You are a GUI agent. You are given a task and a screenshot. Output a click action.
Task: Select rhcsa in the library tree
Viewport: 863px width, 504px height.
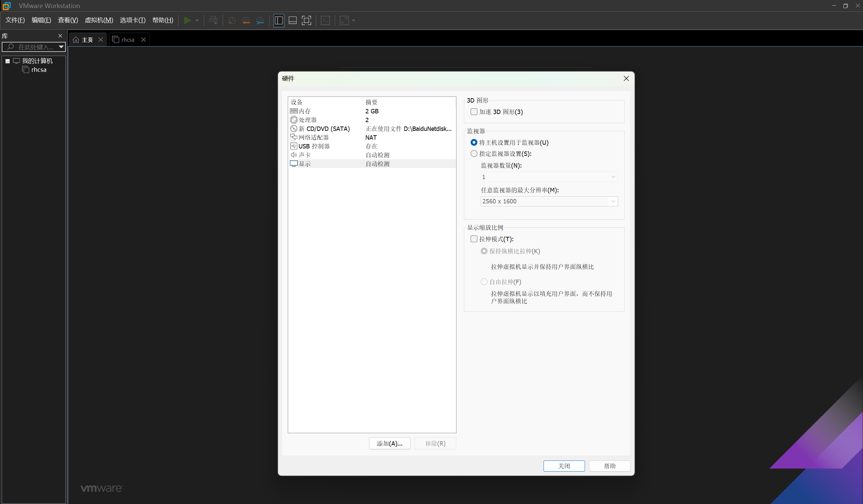[39, 70]
